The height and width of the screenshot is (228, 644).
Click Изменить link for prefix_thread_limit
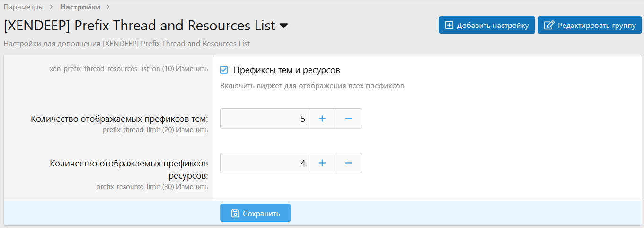tap(192, 130)
